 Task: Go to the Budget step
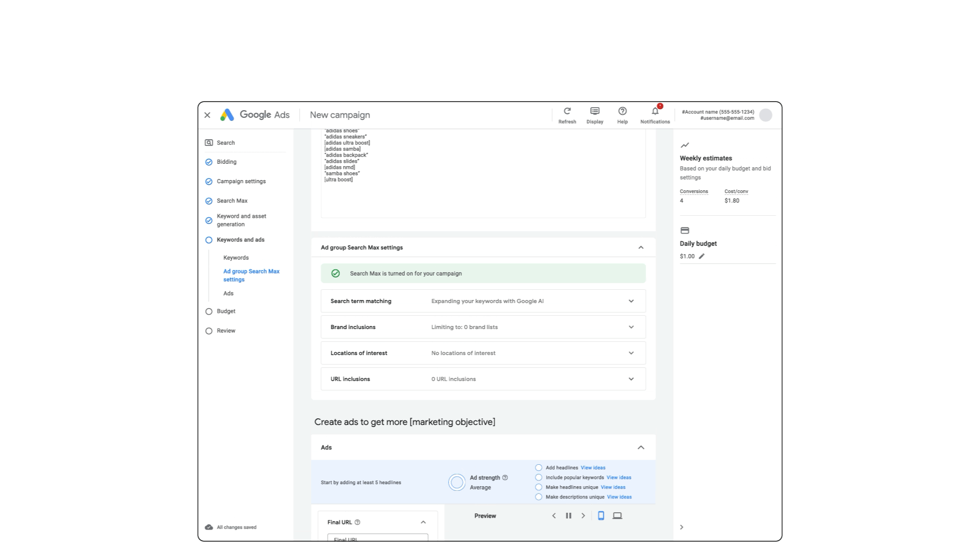click(226, 311)
